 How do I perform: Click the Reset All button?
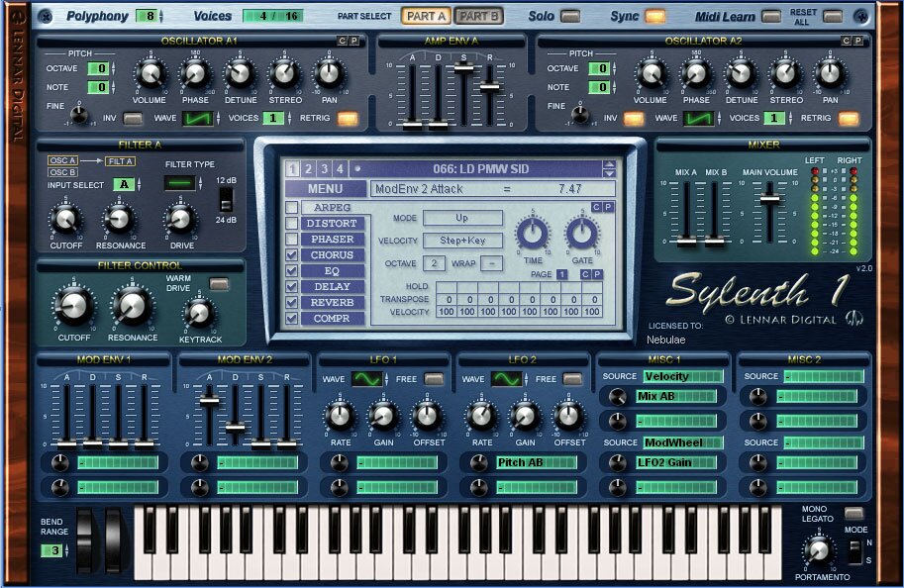tap(832, 16)
